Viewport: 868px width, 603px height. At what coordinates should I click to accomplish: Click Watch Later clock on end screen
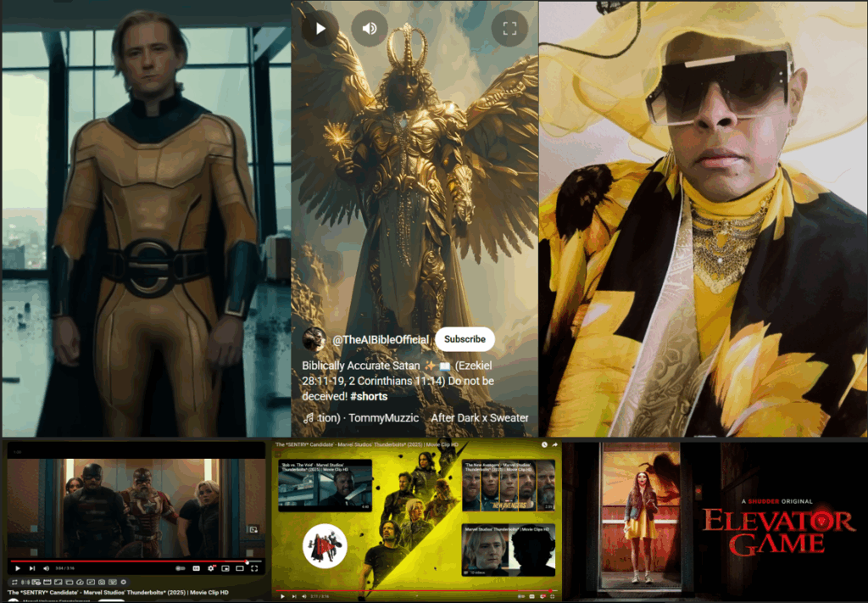click(544, 444)
